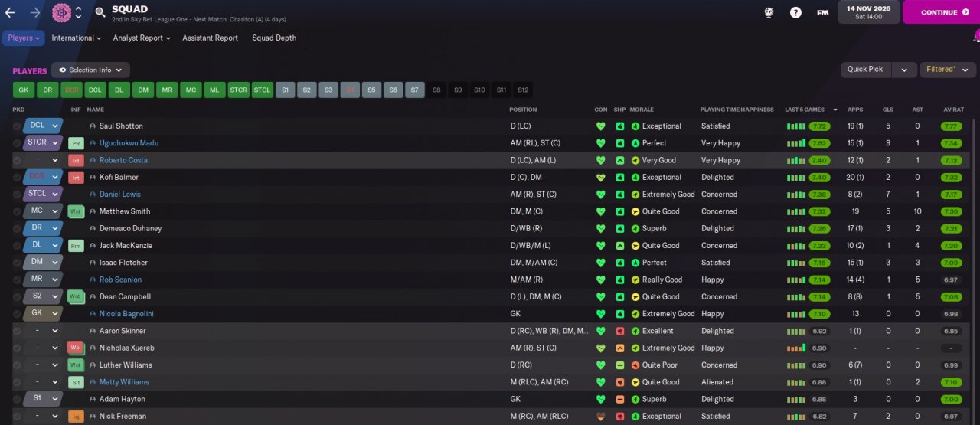980x425 pixels.
Task: Click Saul Shotton's last 5 games form bars
Action: pos(795,126)
